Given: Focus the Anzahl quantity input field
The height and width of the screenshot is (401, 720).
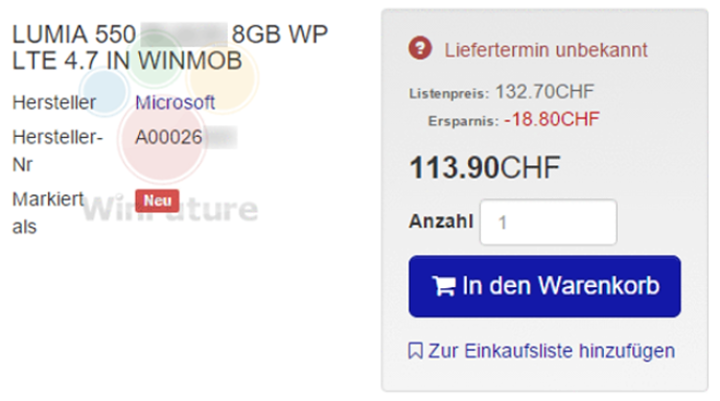Looking at the screenshot, I should pyautogui.click(x=548, y=222).
